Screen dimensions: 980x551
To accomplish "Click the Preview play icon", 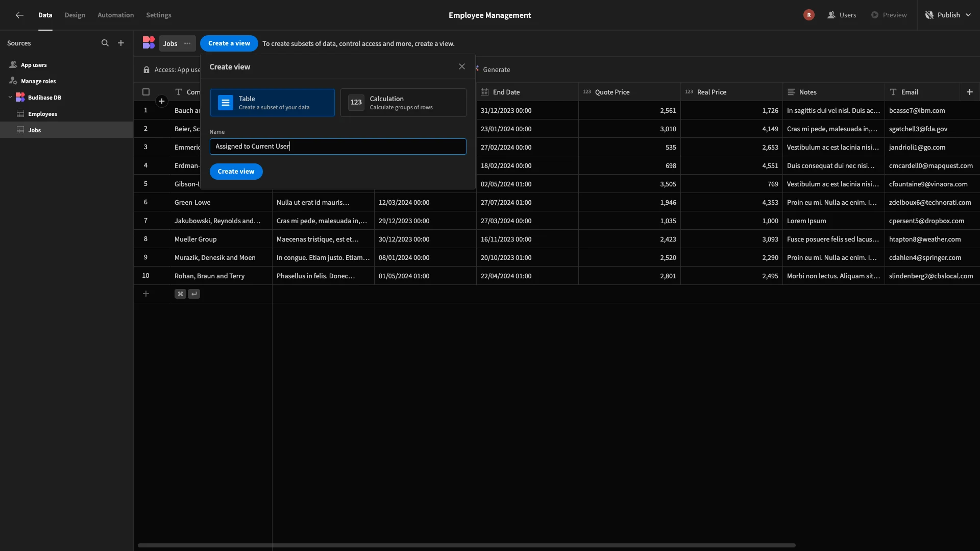I will point(875,15).
